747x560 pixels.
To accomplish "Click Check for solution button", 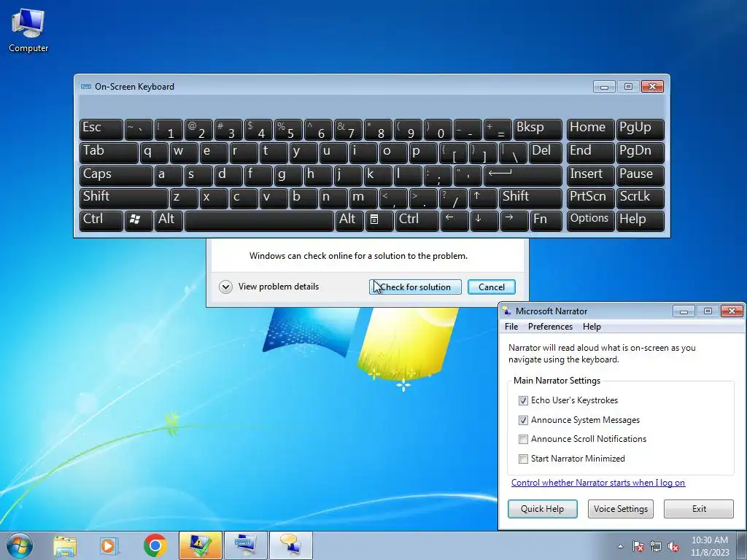I will [415, 287].
